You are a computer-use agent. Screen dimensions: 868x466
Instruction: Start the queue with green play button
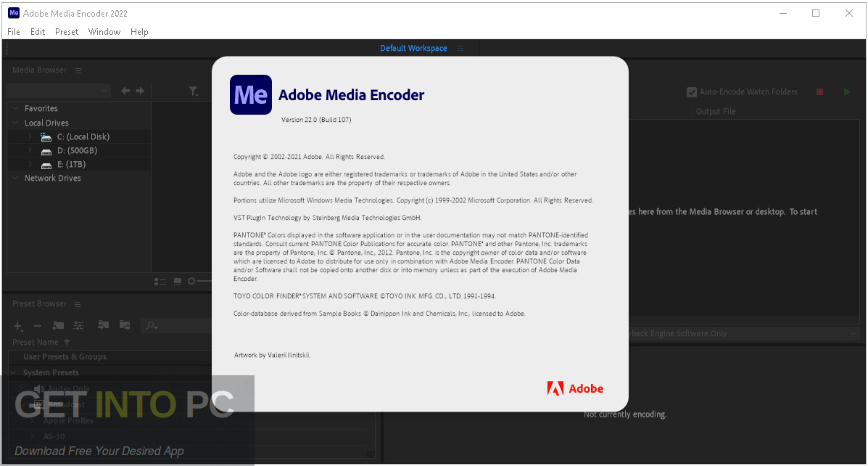coord(847,92)
